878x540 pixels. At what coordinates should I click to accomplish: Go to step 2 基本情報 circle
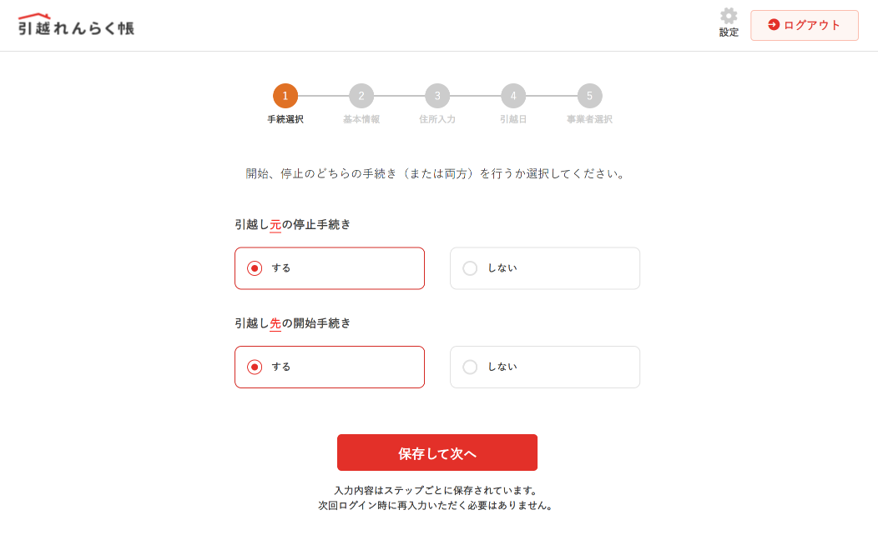361,96
